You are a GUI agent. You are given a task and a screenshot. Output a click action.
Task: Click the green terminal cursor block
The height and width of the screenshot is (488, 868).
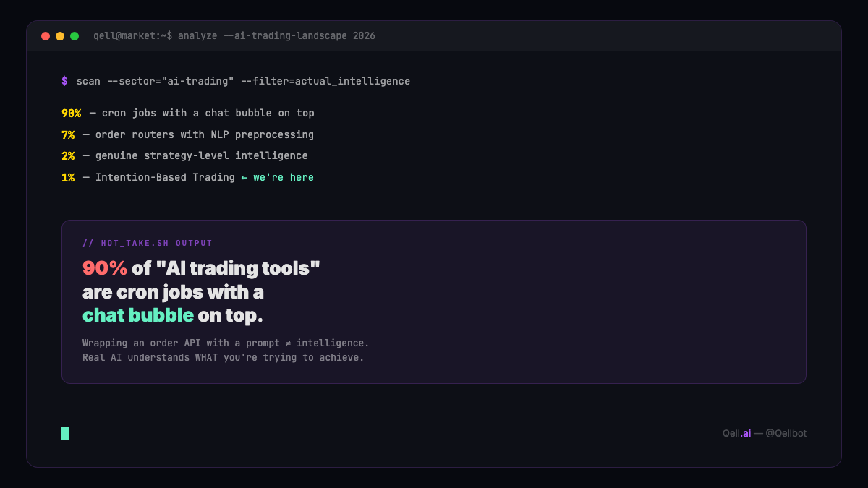65,433
